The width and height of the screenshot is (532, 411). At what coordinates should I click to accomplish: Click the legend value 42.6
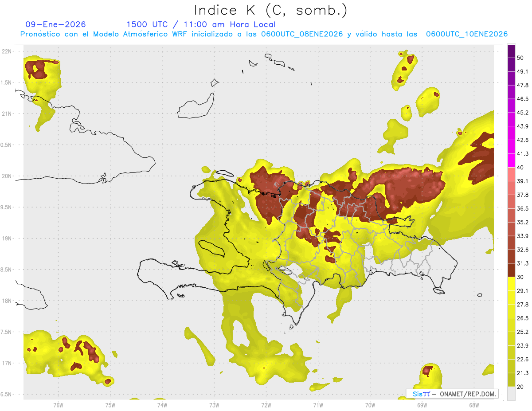(x=523, y=140)
